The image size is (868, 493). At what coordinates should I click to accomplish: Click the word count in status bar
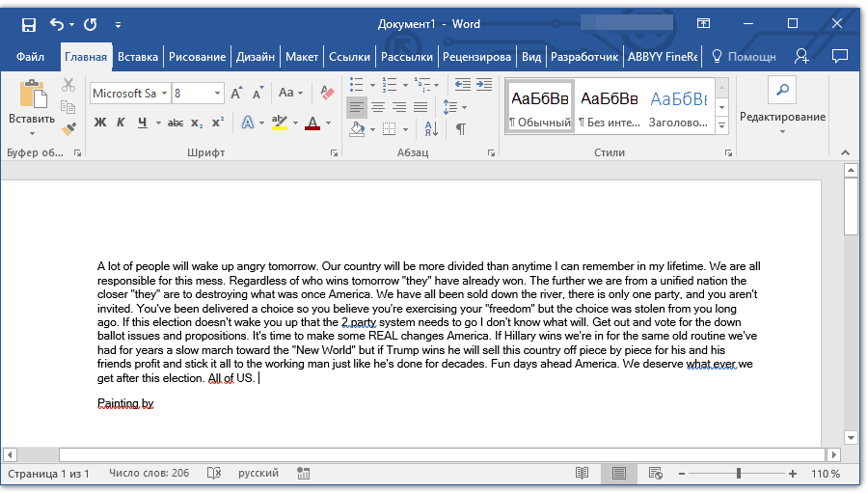coord(149,473)
